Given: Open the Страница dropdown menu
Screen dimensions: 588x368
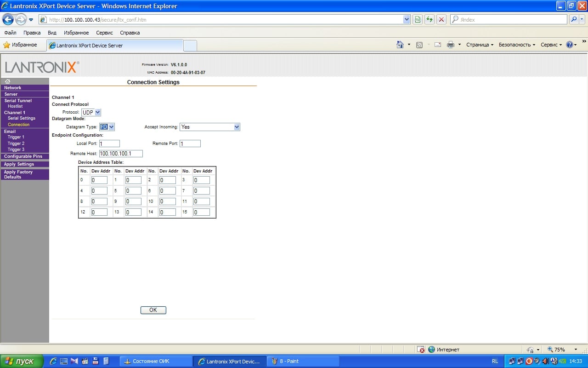Looking at the screenshot, I should [480, 45].
